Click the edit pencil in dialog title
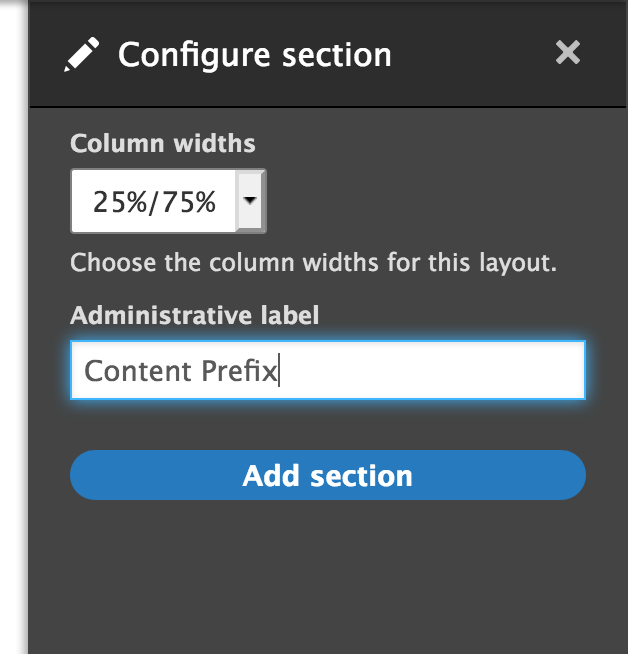 [82, 54]
